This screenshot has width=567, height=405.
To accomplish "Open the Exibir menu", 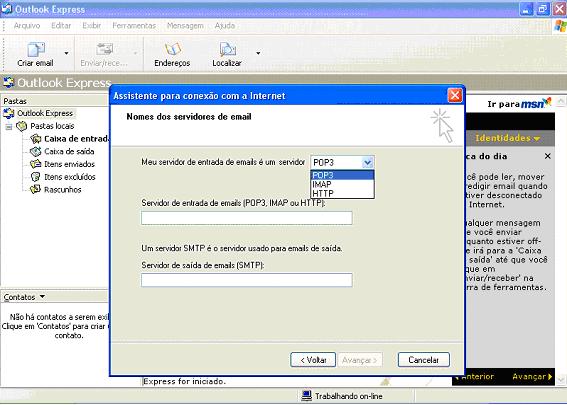I will tap(91, 26).
